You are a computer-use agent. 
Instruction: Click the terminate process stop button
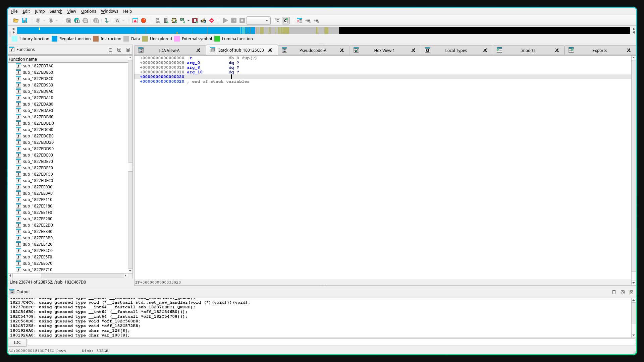click(x=242, y=21)
